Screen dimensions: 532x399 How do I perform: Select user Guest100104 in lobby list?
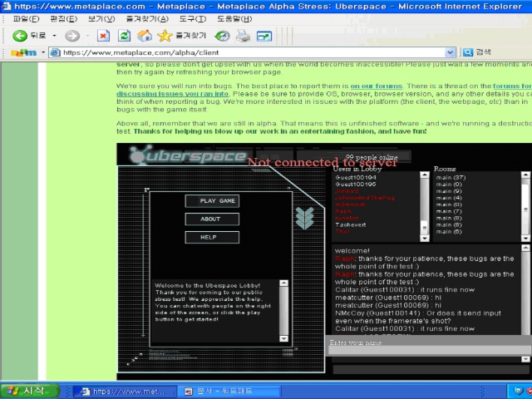(x=356, y=177)
